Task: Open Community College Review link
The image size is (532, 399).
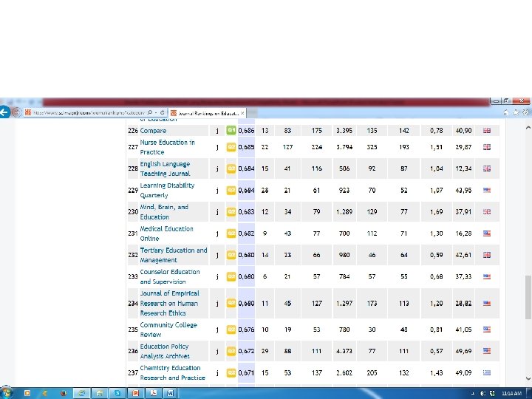Action: 168,330
